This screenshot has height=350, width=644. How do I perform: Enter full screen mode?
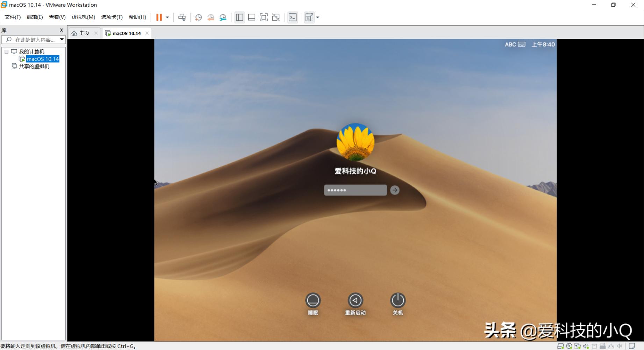pos(264,17)
